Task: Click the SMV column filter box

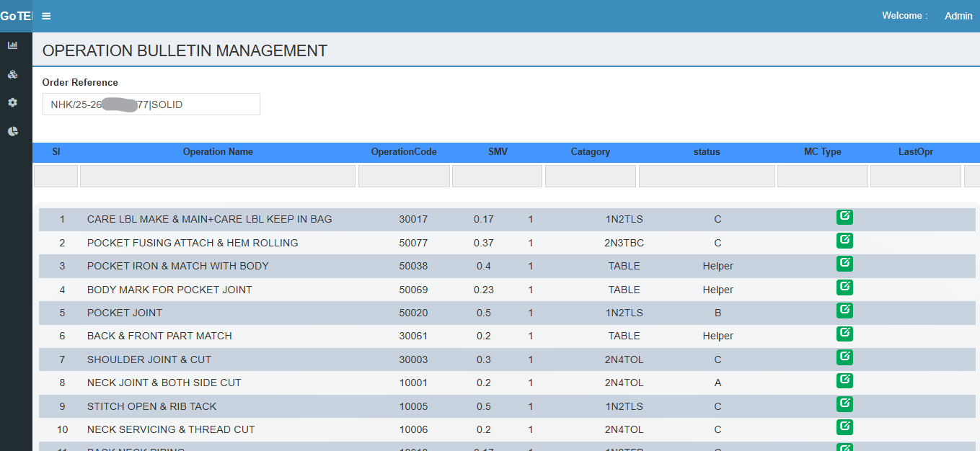Action: pyautogui.click(x=497, y=177)
